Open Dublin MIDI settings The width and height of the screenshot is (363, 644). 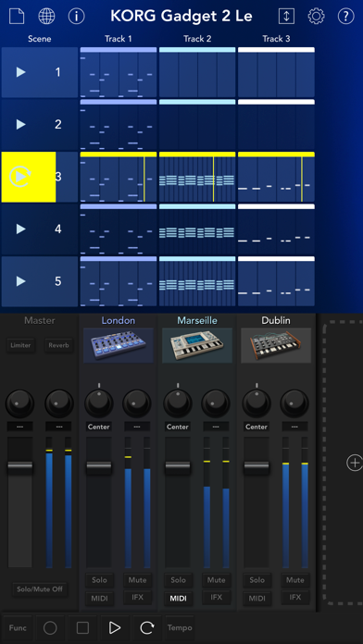click(257, 599)
